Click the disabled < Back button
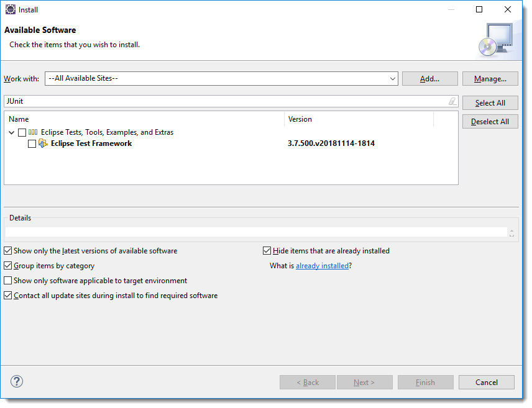Image resolution: width=532 pixels, height=408 pixels. (308, 382)
